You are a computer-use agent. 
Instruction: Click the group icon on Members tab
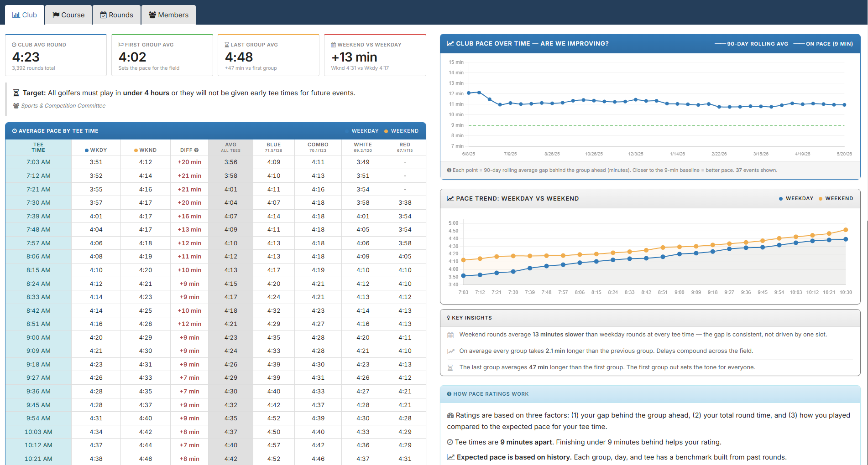pos(152,15)
